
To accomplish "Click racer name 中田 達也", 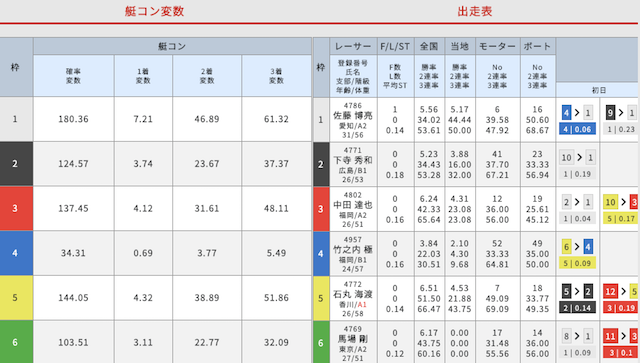I will [x=353, y=205].
